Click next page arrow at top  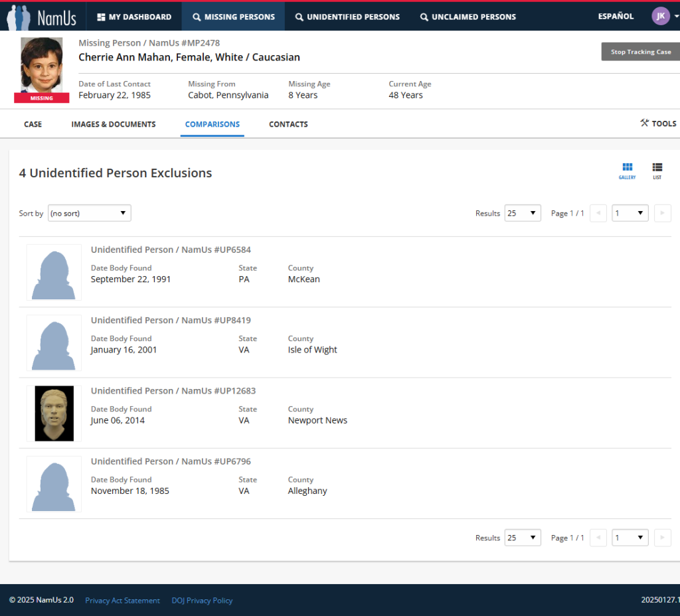(662, 213)
